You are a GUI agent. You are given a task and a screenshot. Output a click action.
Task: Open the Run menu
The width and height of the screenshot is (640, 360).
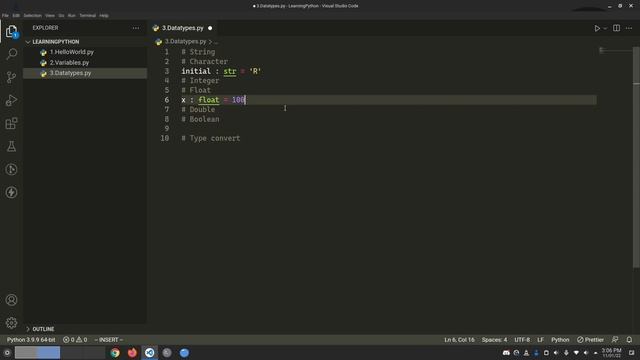point(72,16)
